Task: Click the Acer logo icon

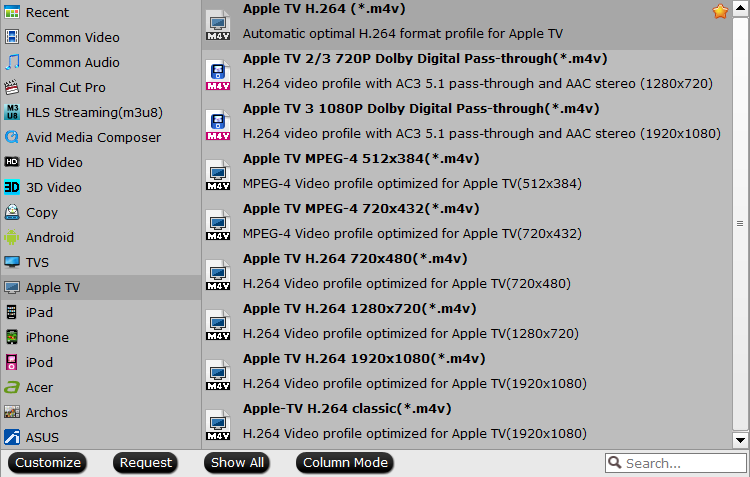Action: 12,387
